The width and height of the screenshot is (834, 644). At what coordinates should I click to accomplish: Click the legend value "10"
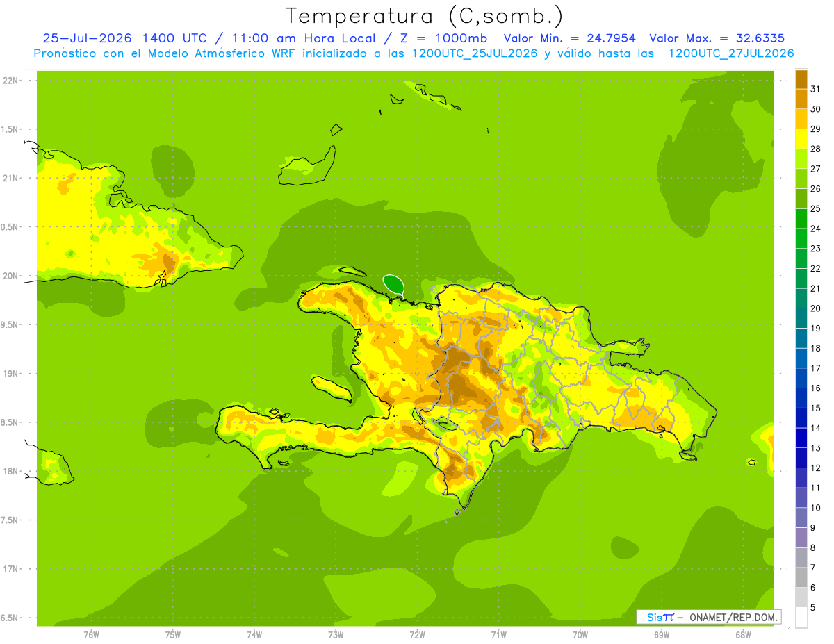pos(815,507)
